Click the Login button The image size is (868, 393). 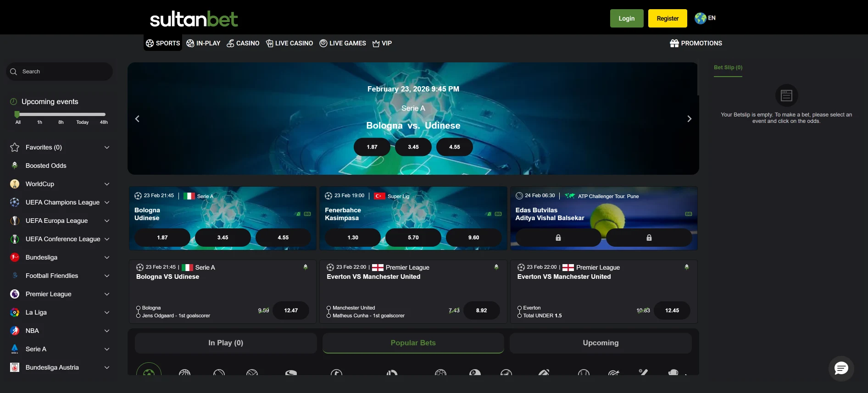tap(627, 18)
